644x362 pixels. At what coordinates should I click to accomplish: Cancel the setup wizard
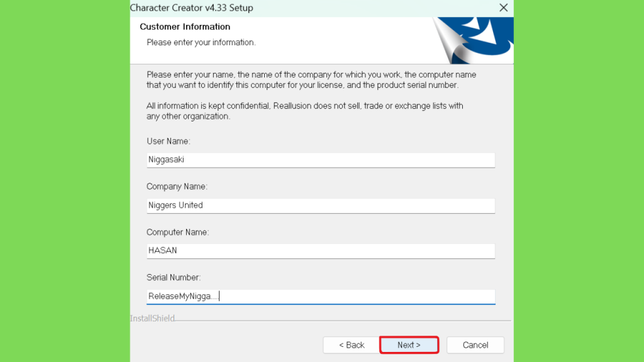[475, 345]
